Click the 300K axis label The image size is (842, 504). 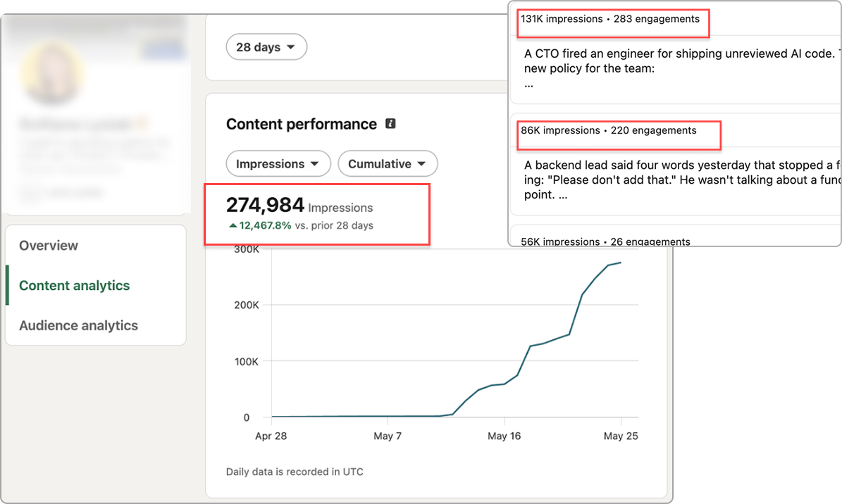pos(247,250)
